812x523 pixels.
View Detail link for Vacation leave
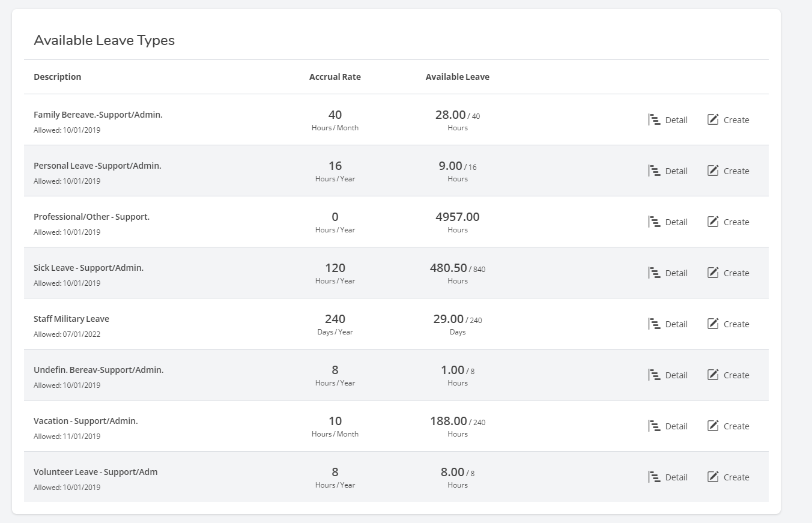click(x=676, y=426)
